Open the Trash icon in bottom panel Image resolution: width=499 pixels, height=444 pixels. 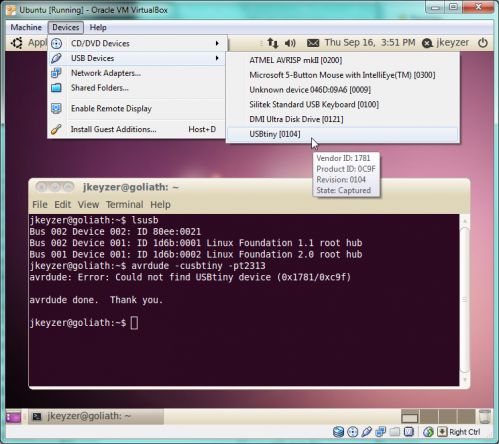(x=484, y=416)
